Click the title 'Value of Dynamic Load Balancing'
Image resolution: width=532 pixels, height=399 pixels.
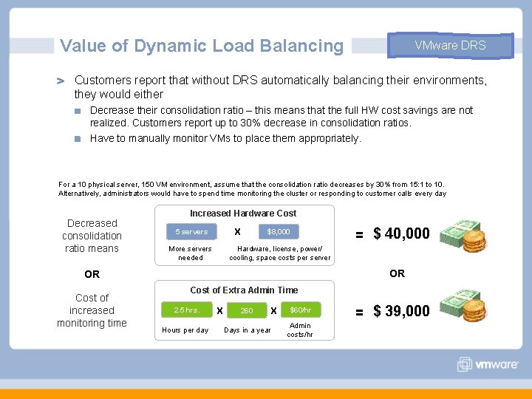(x=202, y=46)
